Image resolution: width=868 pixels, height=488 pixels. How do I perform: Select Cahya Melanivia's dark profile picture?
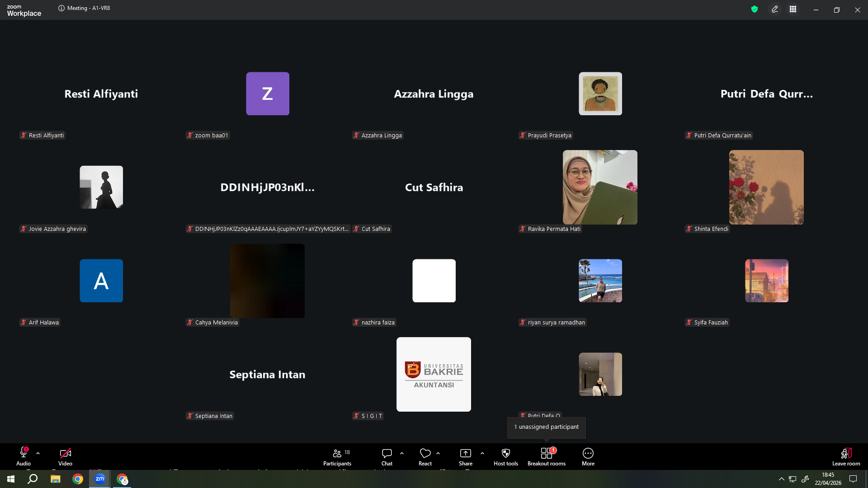(x=267, y=281)
